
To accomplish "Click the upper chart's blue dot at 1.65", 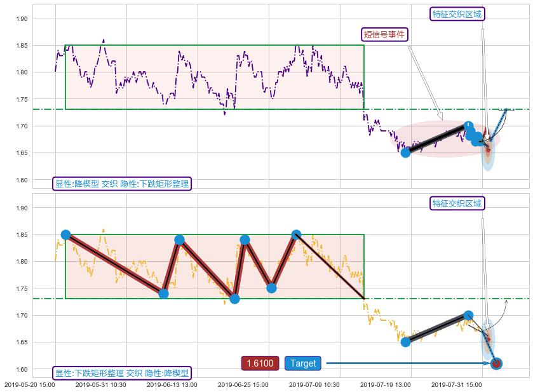I will [405, 152].
